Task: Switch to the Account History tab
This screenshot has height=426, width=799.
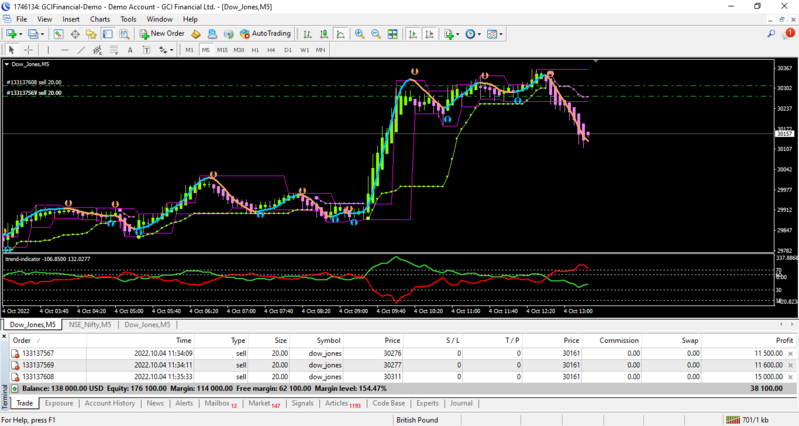Action: 110,403
